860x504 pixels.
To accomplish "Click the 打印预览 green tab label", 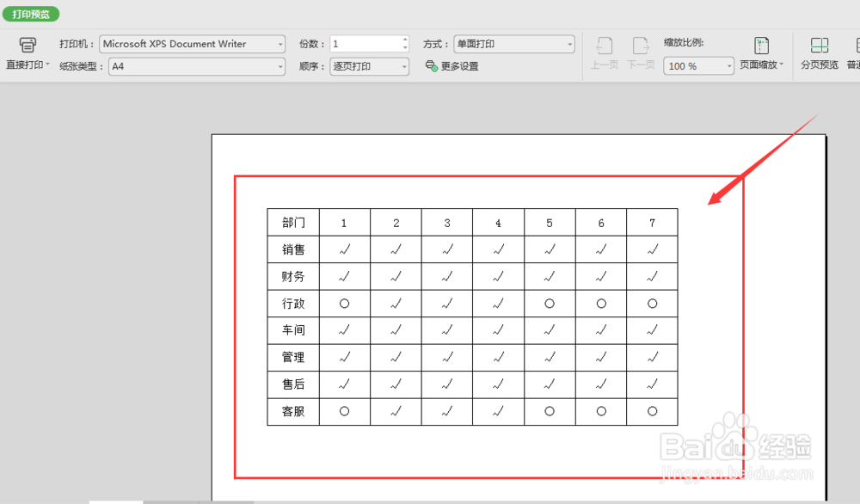I will [x=31, y=15].
